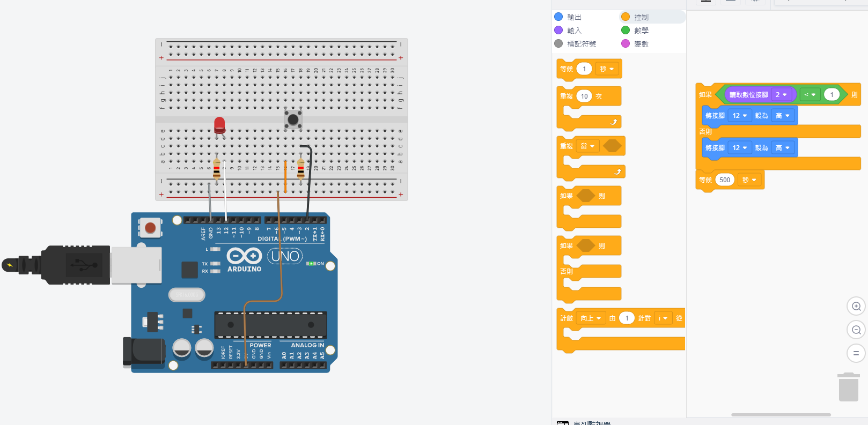Click the pushbutton on the breadboard

(293, 119)
